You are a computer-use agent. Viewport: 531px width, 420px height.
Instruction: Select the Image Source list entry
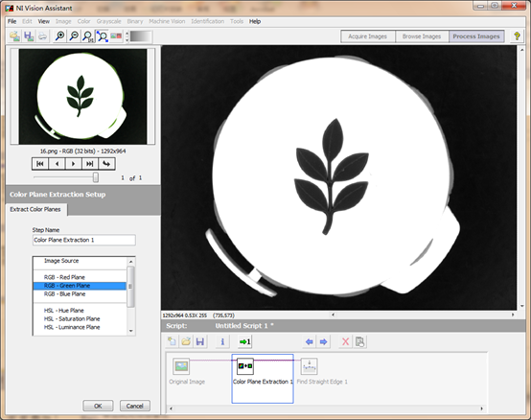click(80, 261)
